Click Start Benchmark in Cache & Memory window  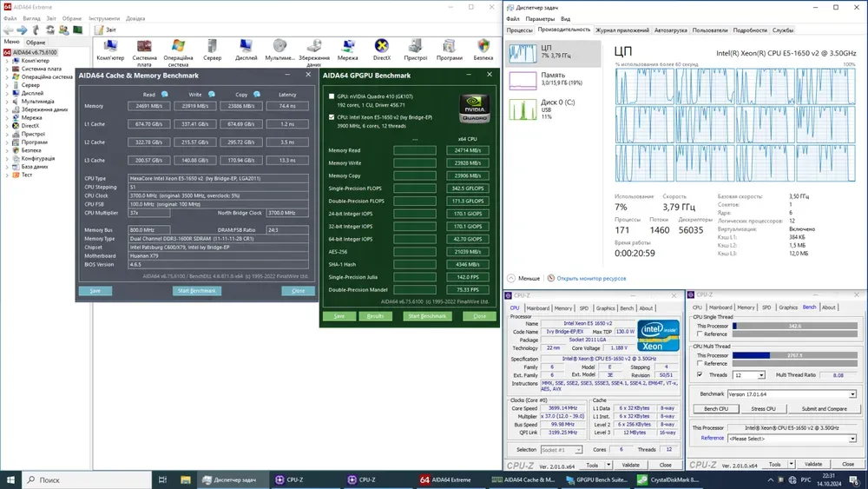[x=196, y=291]
